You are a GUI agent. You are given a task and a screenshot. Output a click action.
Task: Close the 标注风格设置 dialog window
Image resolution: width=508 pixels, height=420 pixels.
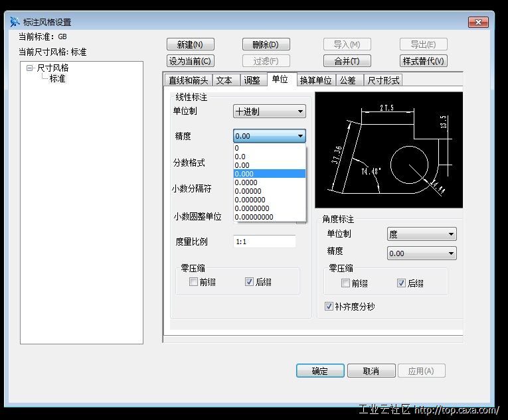pyautogui.click(x=477, y=23)
